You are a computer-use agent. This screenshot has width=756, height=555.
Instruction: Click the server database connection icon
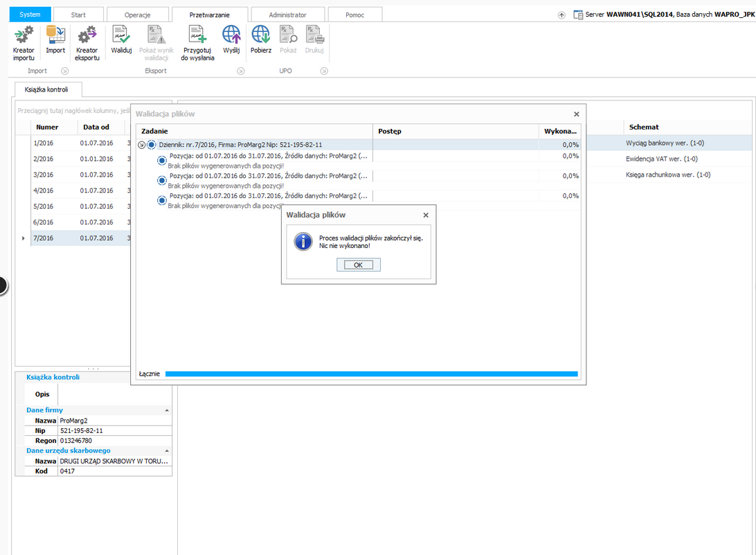pos(578,15)
